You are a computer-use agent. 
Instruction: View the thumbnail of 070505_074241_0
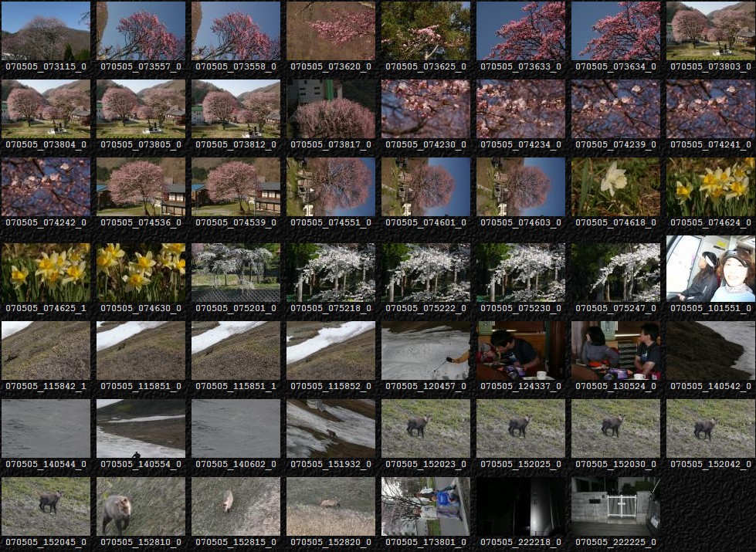click(710, 109)
